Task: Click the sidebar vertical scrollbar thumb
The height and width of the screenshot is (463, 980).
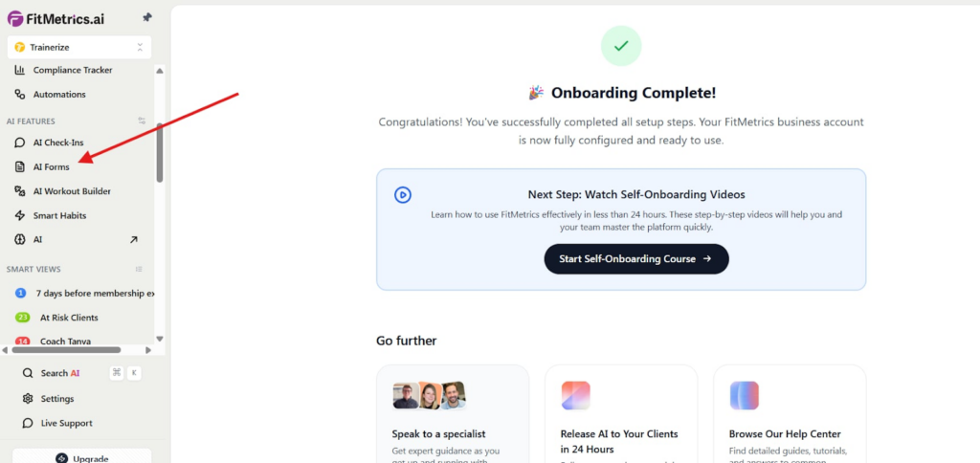Action: point(160,153)
